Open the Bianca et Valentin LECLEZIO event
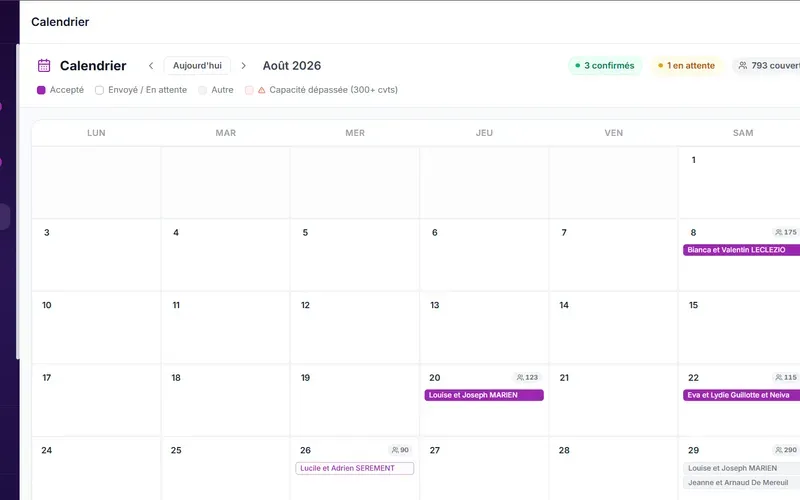 point(741,250)
